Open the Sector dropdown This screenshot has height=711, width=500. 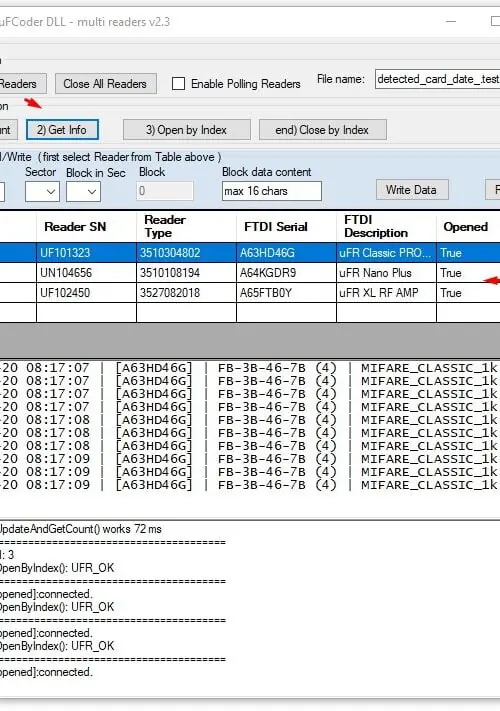(42, 191)
